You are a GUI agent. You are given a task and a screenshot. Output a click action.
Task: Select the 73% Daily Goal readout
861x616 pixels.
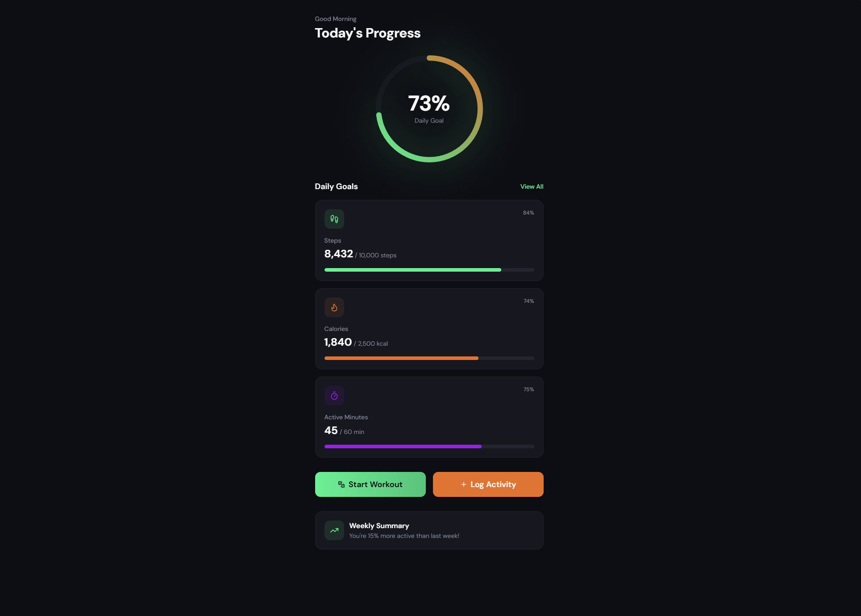[429, 103]
